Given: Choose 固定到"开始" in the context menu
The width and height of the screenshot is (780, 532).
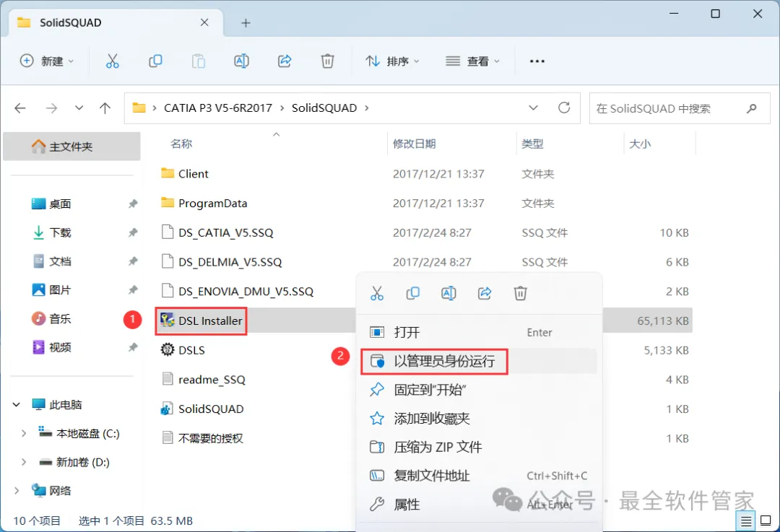Looking at the screenshot, I should pyautogui.click(x=479, y=390).
